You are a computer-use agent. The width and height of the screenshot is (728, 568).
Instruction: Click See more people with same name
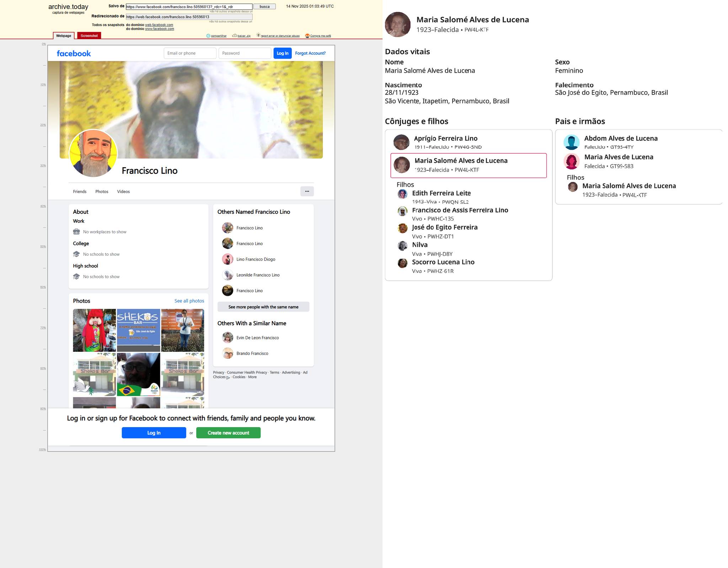(263, 307)
